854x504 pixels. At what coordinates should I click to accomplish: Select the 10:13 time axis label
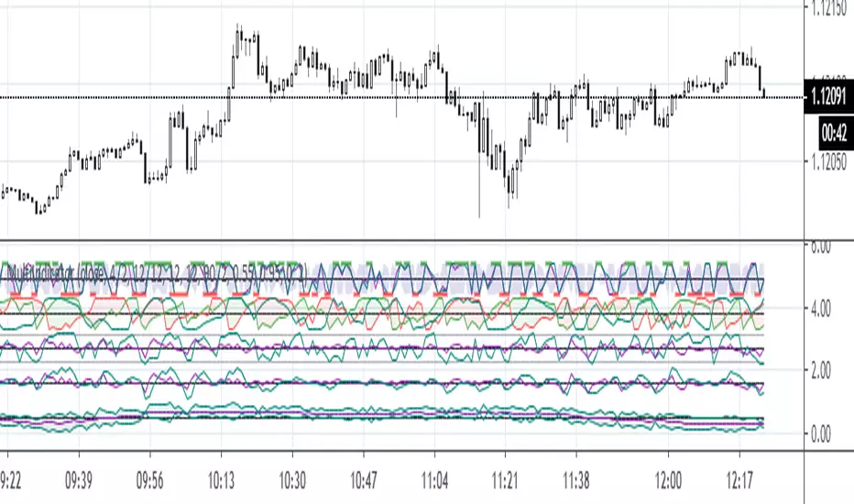[x=221, y=480]
